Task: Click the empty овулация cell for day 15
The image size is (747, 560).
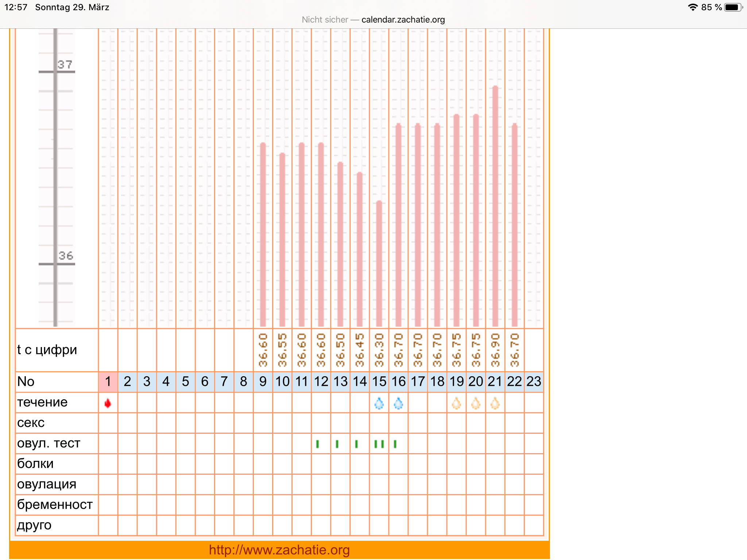Action: click(x=379, y=484)
